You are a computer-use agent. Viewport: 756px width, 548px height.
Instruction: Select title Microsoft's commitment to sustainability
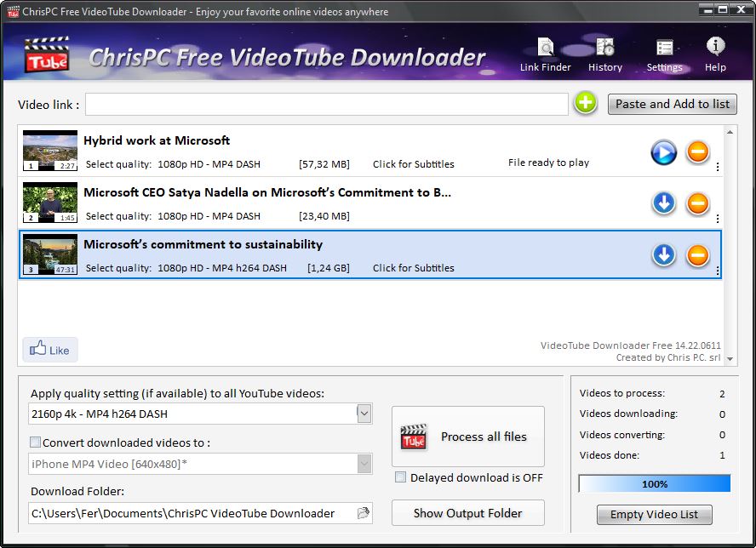point(203,244)
